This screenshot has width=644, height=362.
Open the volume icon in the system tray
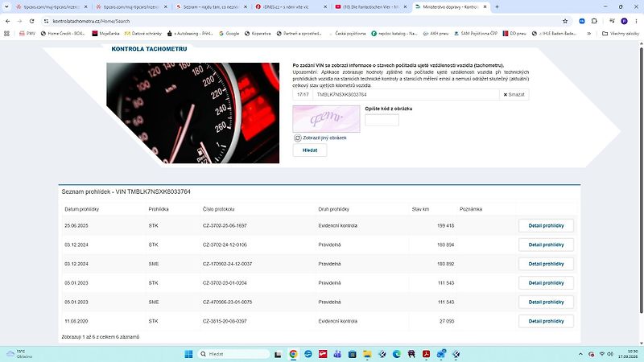pyautogui.click(x=610, y=354)
